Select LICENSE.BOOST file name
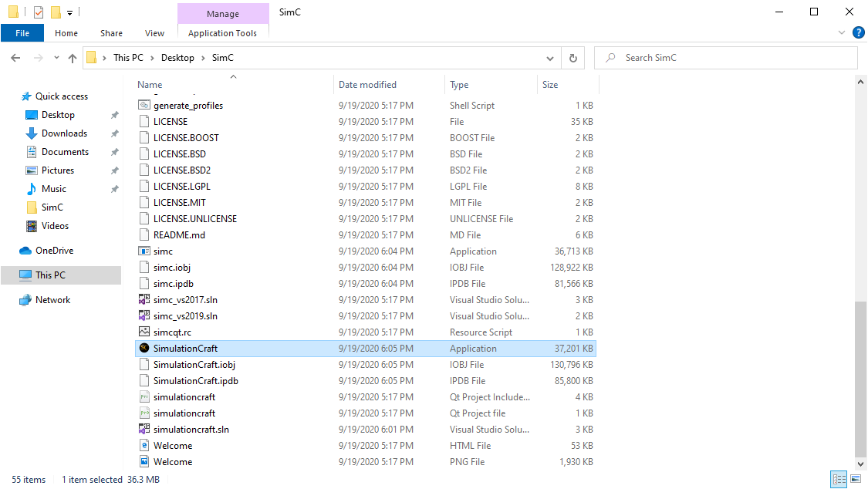This screenshot has height=489, width=868. (x=186, y=138)
